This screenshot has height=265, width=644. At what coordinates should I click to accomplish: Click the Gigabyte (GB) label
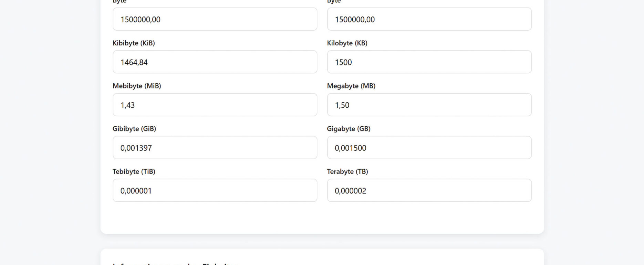click(x=349, y=129)
